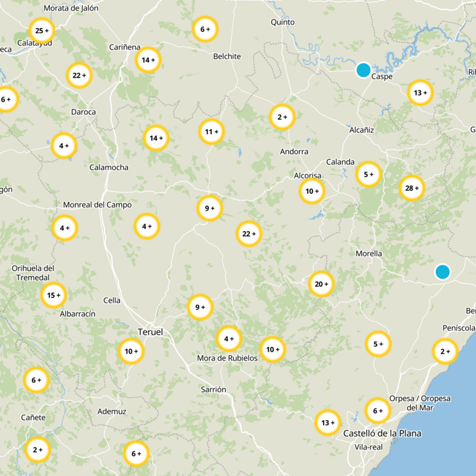Click the 13+ cluster west of Castelló de la Plana
This screenshot has height=476, width=476.
(328, 422)
